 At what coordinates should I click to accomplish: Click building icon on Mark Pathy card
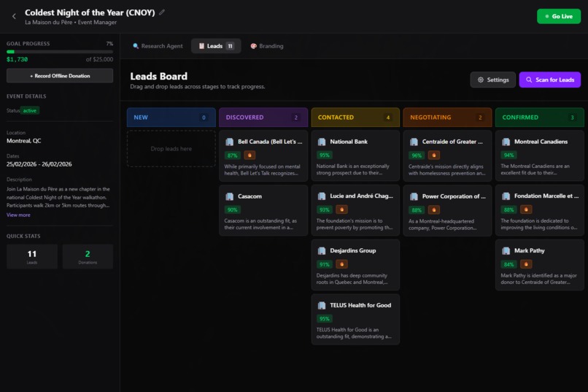coord(506,250)
